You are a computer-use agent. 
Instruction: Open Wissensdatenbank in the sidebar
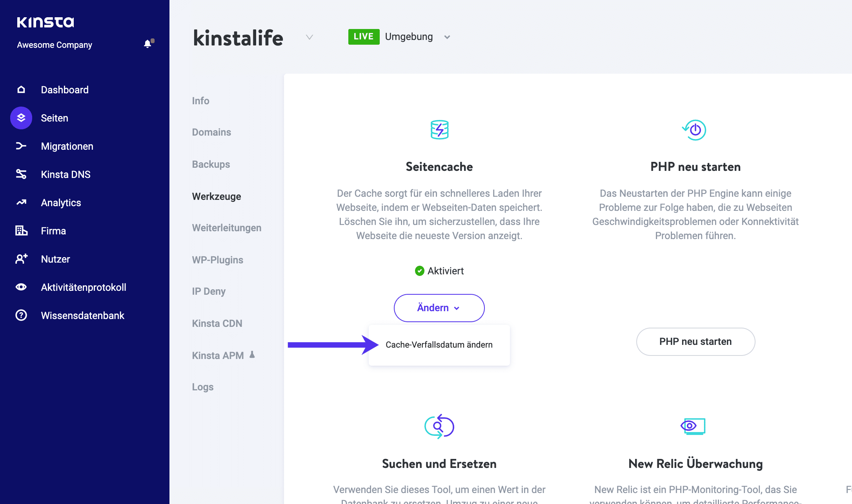(82, 315)
